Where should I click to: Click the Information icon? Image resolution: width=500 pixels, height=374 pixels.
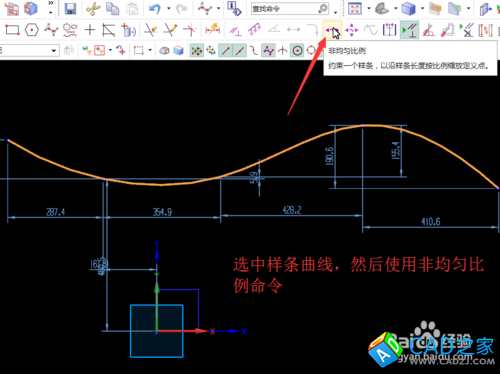click(234, 9)
